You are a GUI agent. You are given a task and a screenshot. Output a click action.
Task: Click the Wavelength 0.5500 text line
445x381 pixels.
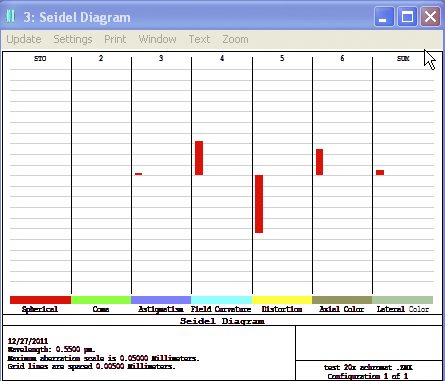pyautogui.click(x=51, y=350)
